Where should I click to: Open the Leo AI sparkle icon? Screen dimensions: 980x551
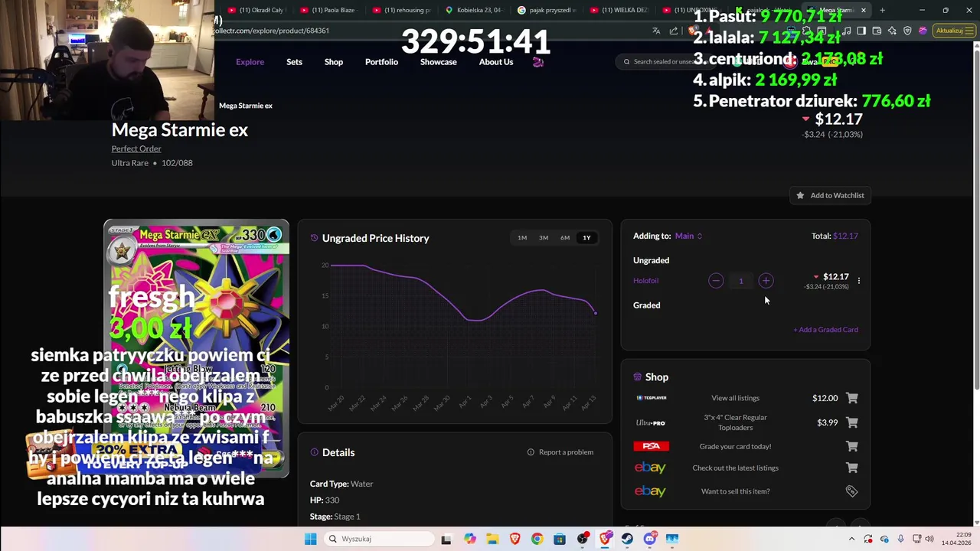(x=892, y=31)
